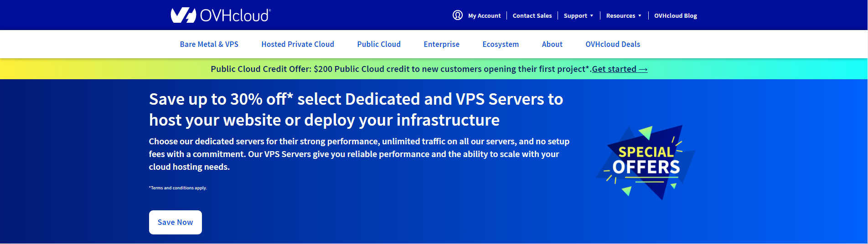Viewport: 868px width, 244px height.
Task: Visit the OVHcloud Blog
Action: (676, 15)
